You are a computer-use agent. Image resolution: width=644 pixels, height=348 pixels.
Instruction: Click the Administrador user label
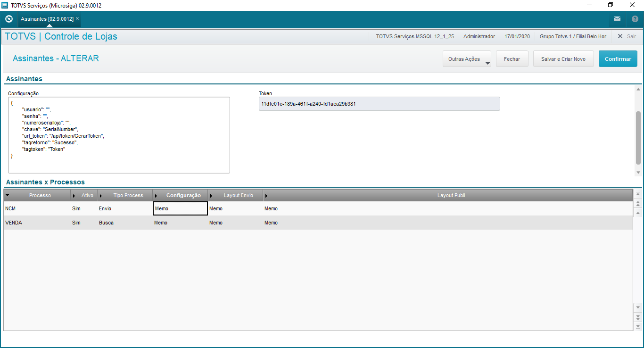click(x=479, y=36)
